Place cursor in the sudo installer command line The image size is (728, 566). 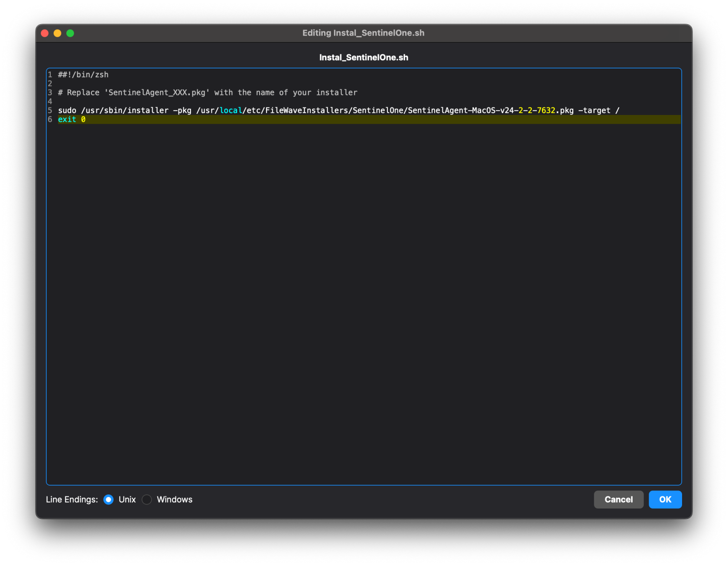tap(338, 110)
